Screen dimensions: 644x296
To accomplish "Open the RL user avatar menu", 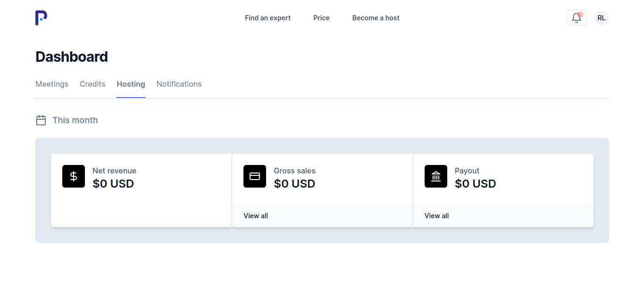I will click(602, 18).
